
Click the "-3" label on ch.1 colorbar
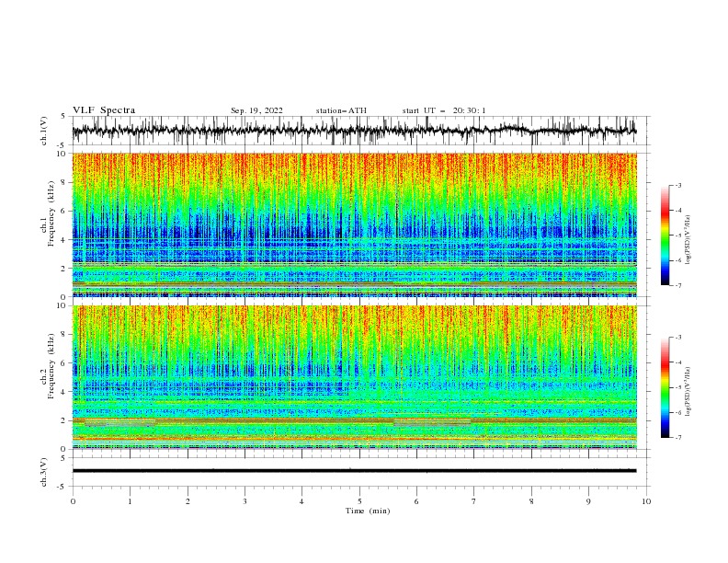pos(677,185)
